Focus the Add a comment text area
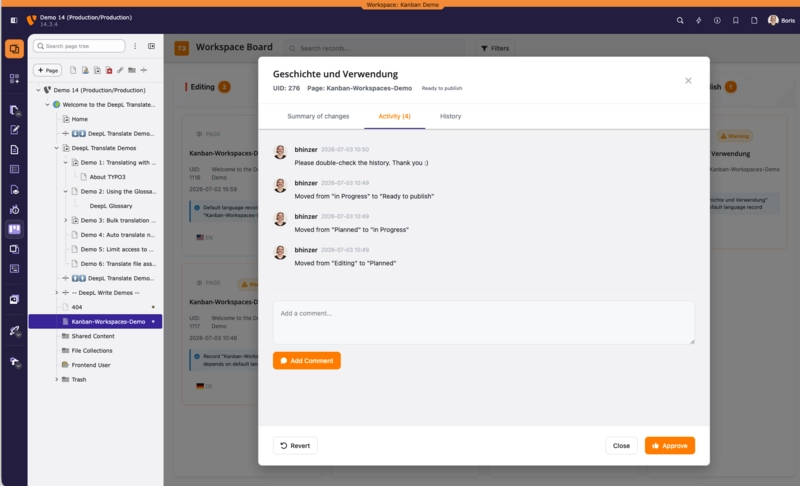Screen dimensions: 800x486 tap(484, 322)
